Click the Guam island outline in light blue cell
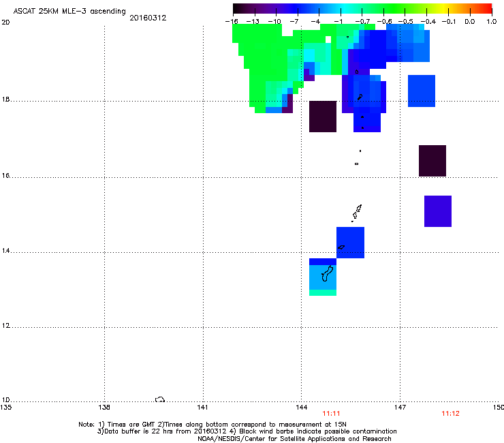Screen dimensions: 504x443 326,274
